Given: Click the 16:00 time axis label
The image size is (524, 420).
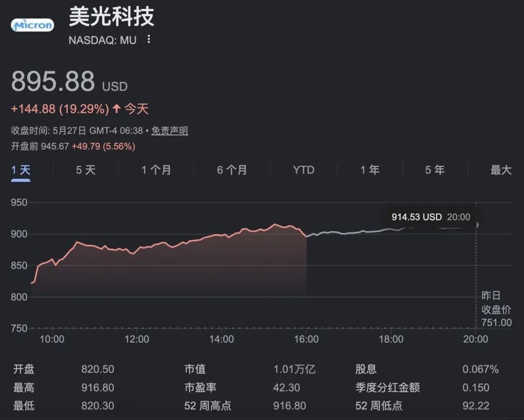Looking at the screenshot, I should click(x=306, y=339).
